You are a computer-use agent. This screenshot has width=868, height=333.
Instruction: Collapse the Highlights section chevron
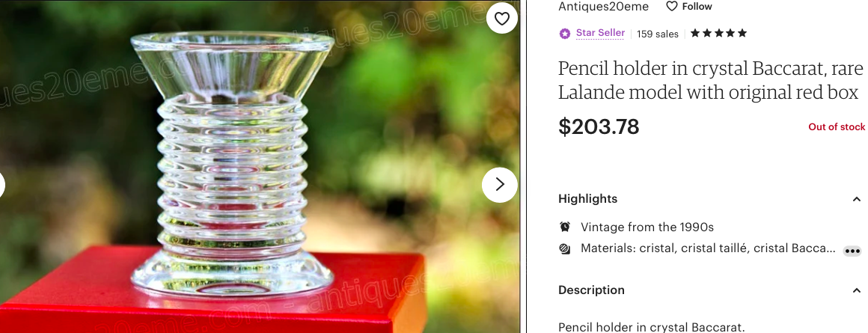pos(856,199)
